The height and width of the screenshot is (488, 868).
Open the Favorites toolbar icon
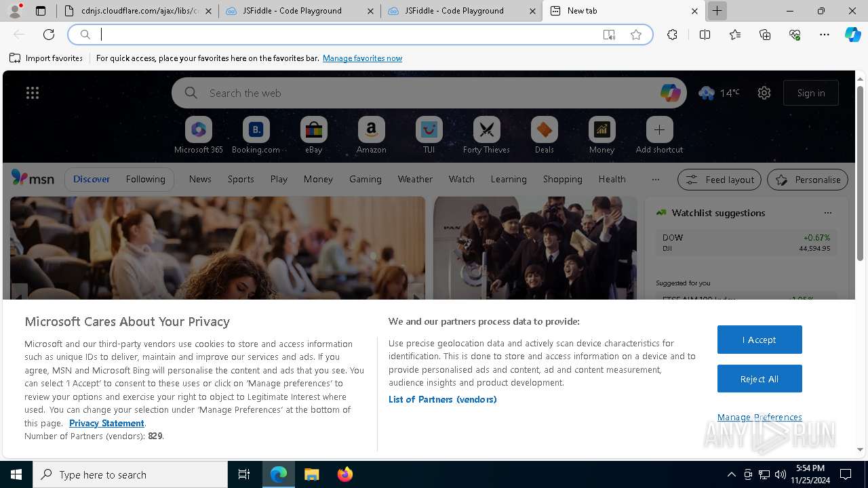coord(735,35)
